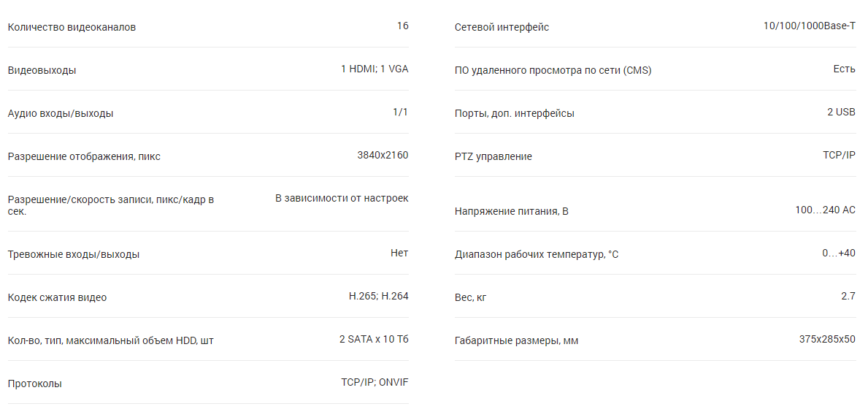Click 'В зависимости от настроек' text
Screen dimensions: 868x412
(x=342, y=198)
